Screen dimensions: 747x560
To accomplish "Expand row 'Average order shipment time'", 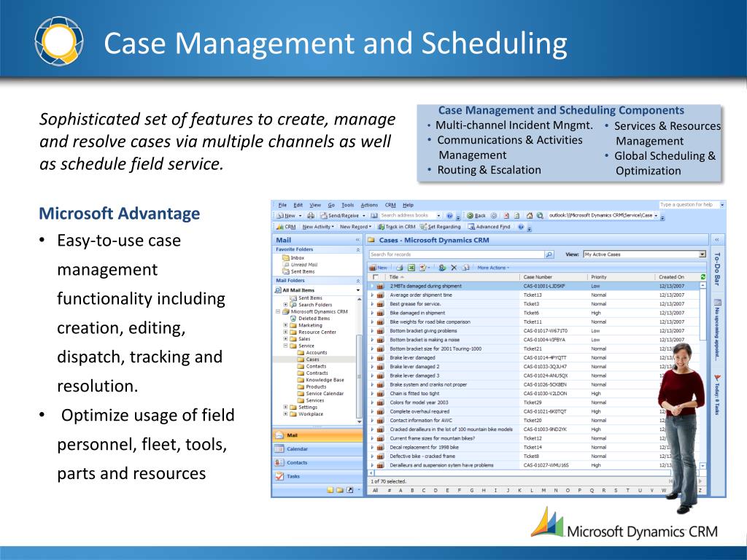I will 373,295.
